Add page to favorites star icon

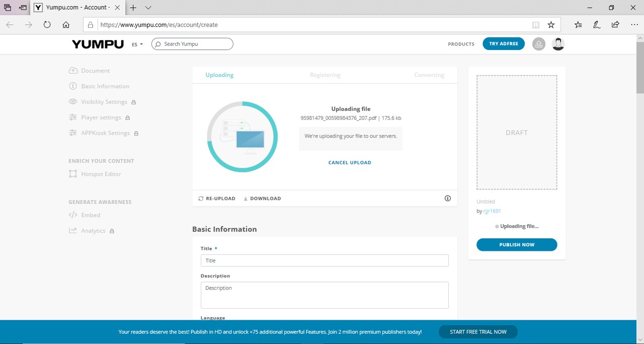[551, 25]
